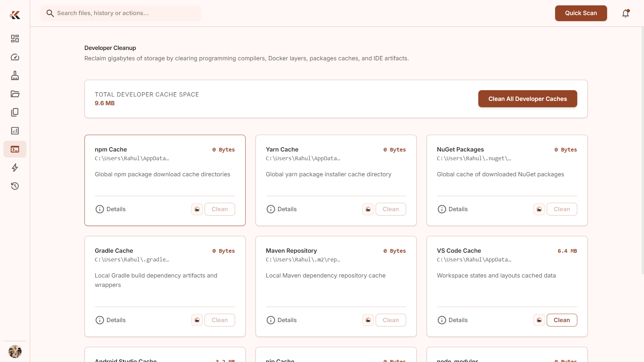Select the terminal Developer Cleanup sidebar icon
Screen dimensions: 644x362
pyautogui.click(x=15, y=149)
